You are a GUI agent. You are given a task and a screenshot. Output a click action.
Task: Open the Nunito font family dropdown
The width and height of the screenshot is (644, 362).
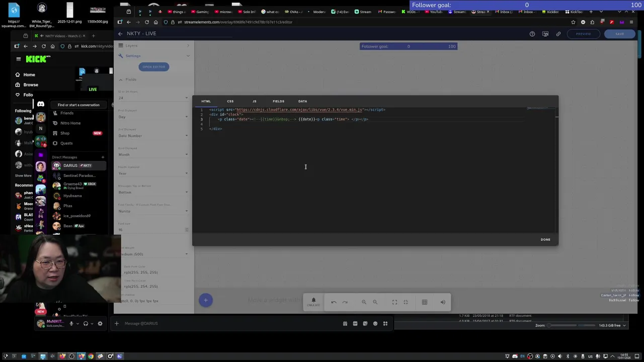tap(153, 211)
